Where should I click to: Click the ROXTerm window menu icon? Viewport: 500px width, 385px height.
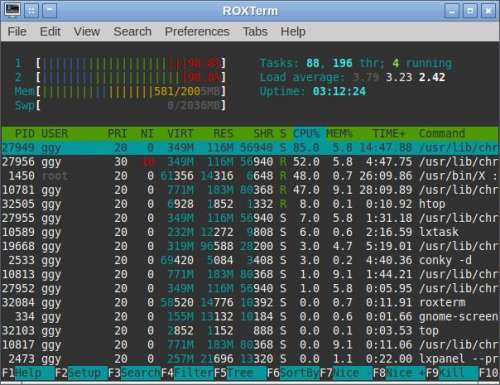pyautogui.click(x=12, y=10)
